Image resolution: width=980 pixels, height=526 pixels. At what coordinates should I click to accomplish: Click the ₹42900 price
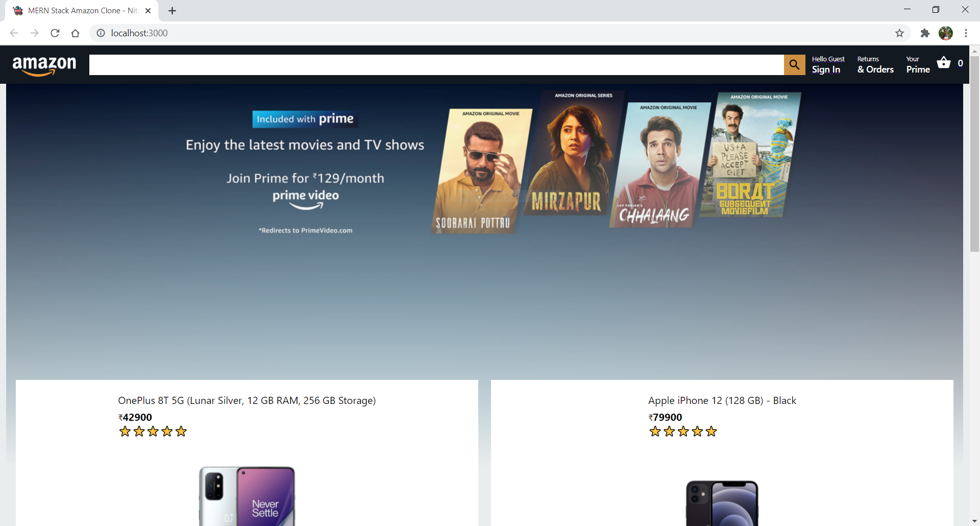pos(135,417)
